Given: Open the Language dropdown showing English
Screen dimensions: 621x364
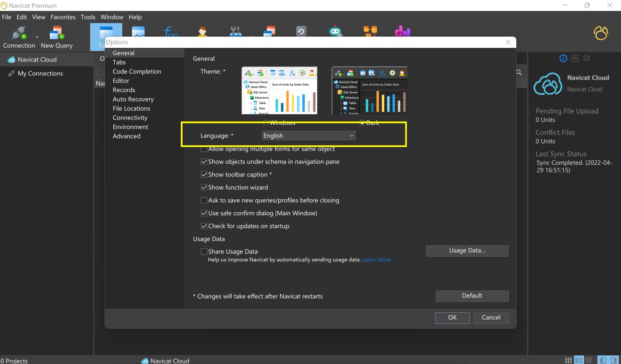Looking at the screenshot, I should point(309,135).
